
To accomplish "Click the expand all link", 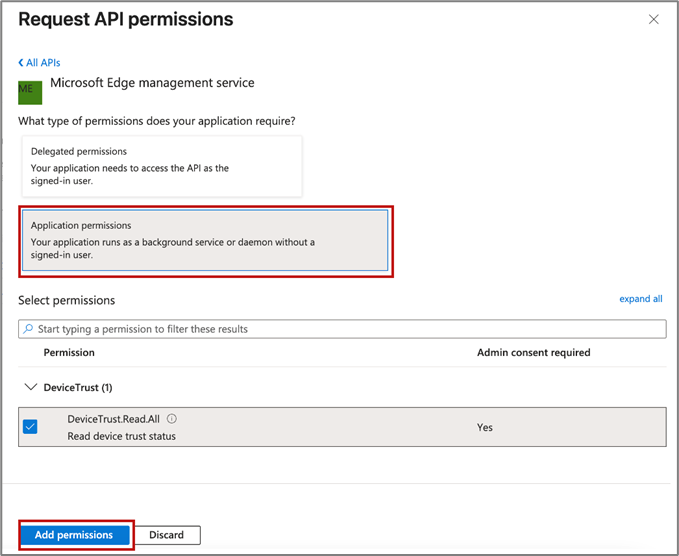I will (640, 299).
